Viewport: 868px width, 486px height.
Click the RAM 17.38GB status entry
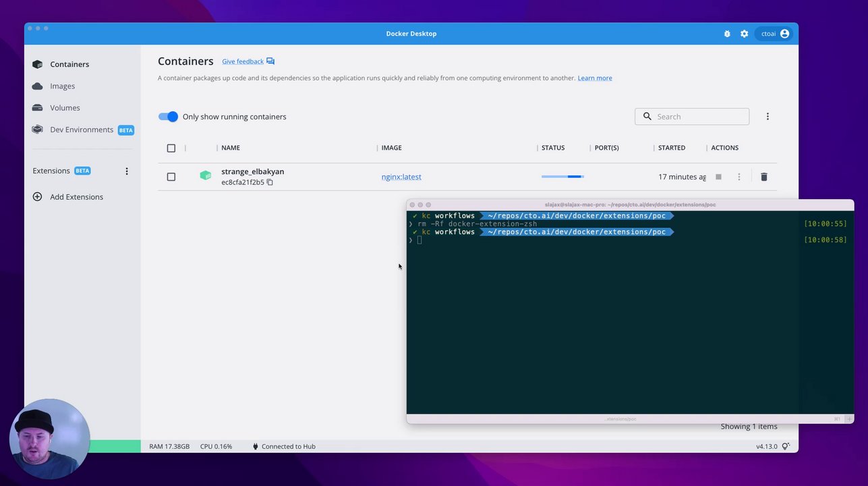tap(169, 446)
